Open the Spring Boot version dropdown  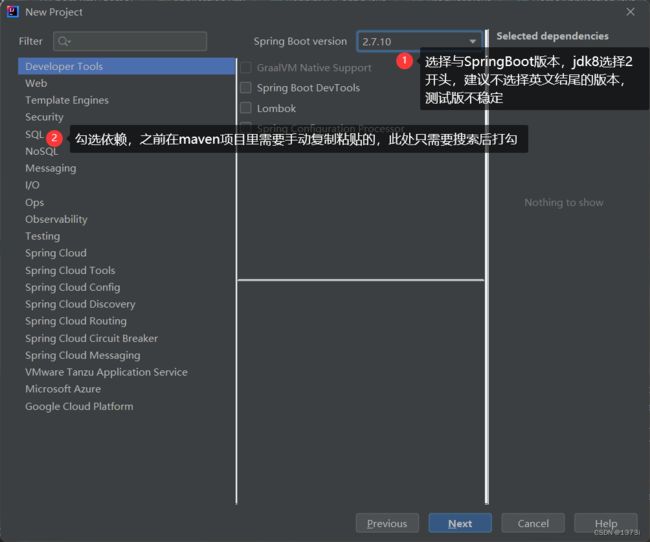(419, 41)
